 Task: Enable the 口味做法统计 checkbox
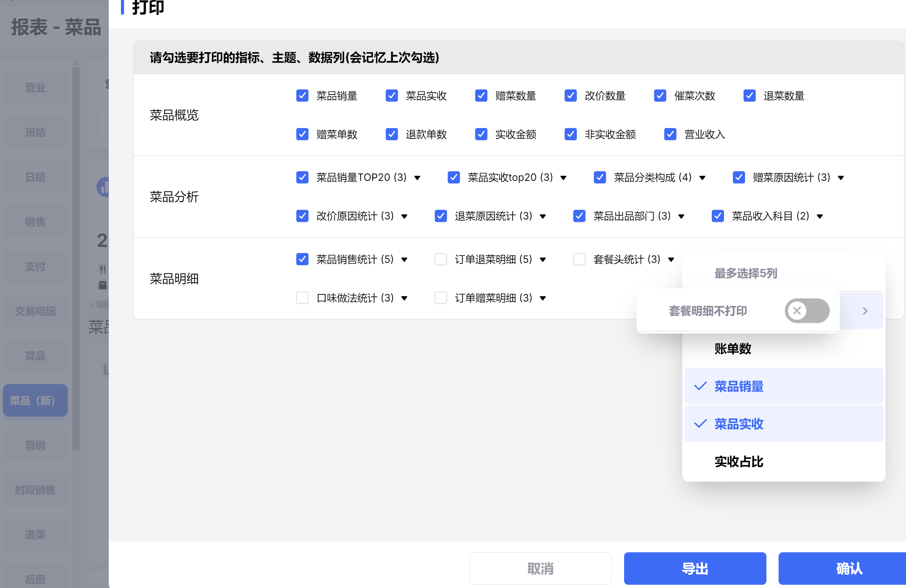[x=302, y=298]
